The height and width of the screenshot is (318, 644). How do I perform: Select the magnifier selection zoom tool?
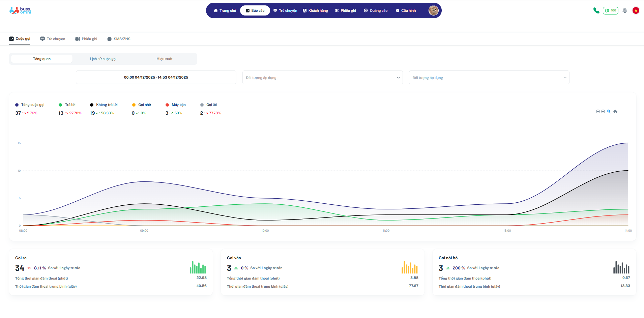609,112
